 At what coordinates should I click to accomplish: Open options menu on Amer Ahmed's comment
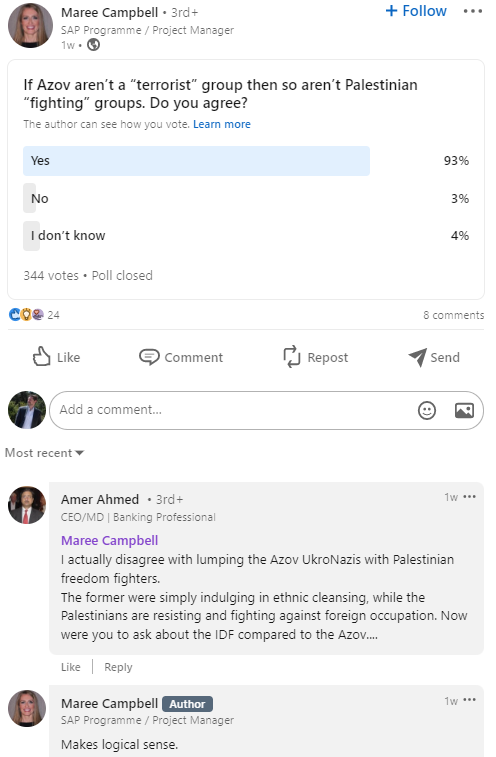[469, 497]
